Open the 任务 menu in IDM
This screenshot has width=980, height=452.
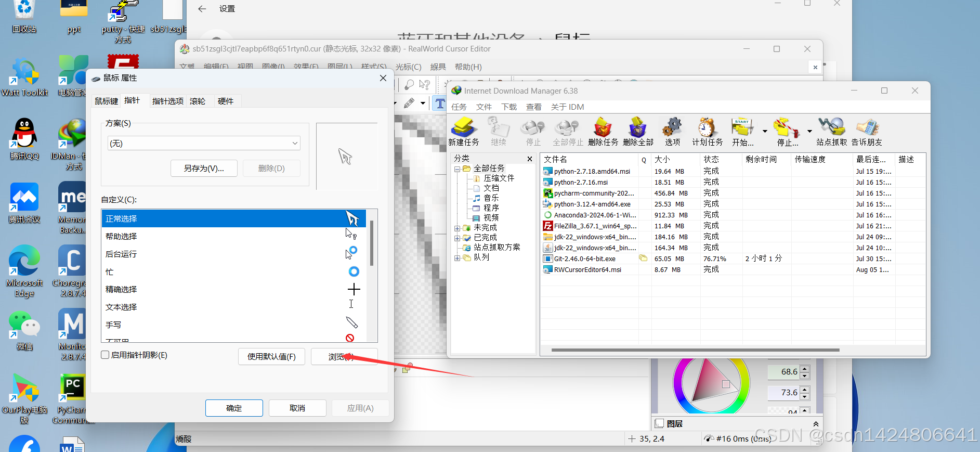click(x=459, y=107)
